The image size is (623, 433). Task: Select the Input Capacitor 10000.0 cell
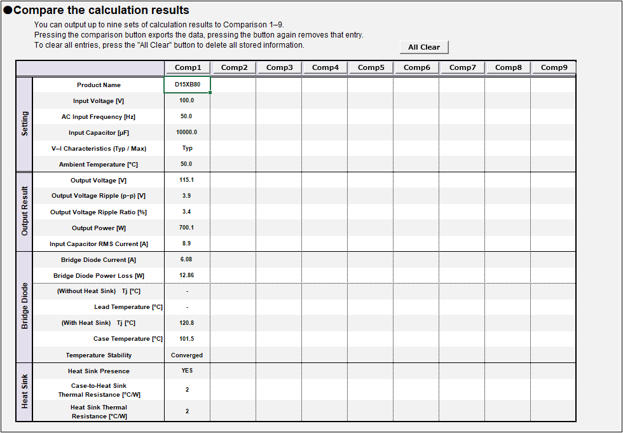(187, 132)
